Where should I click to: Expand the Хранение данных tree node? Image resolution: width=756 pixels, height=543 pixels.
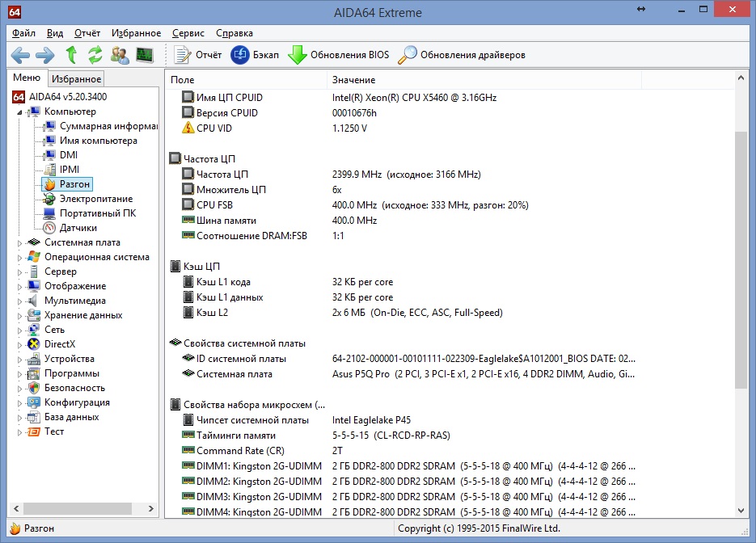[x=19, y=316]
